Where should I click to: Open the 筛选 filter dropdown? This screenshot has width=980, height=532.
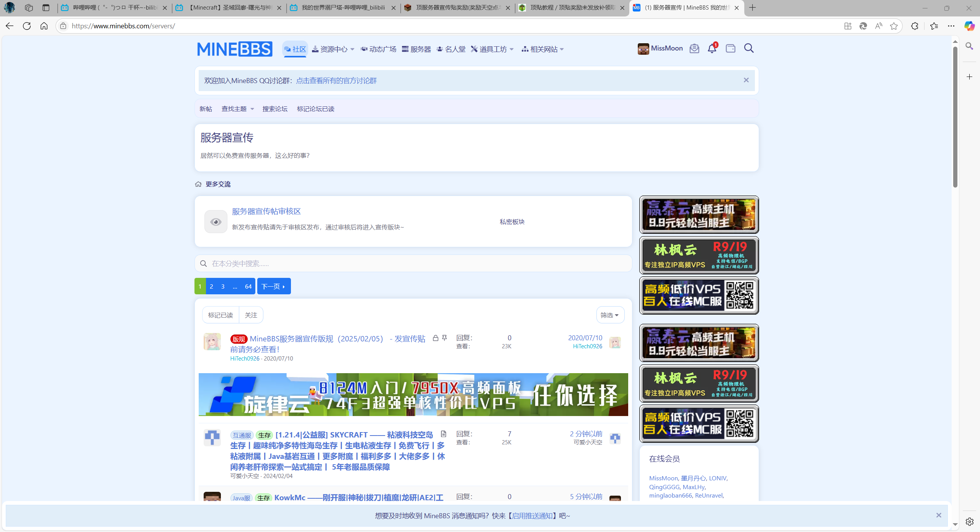click(610, 315)
